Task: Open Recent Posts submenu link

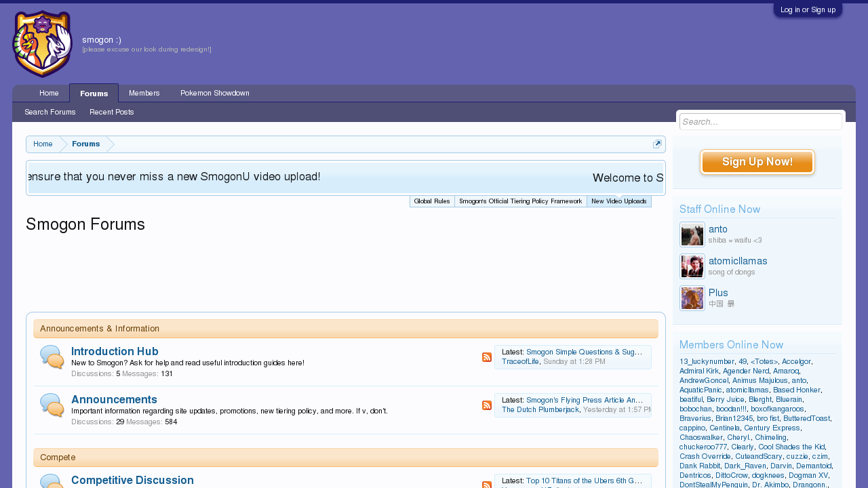Action: (x=112, y=112)
